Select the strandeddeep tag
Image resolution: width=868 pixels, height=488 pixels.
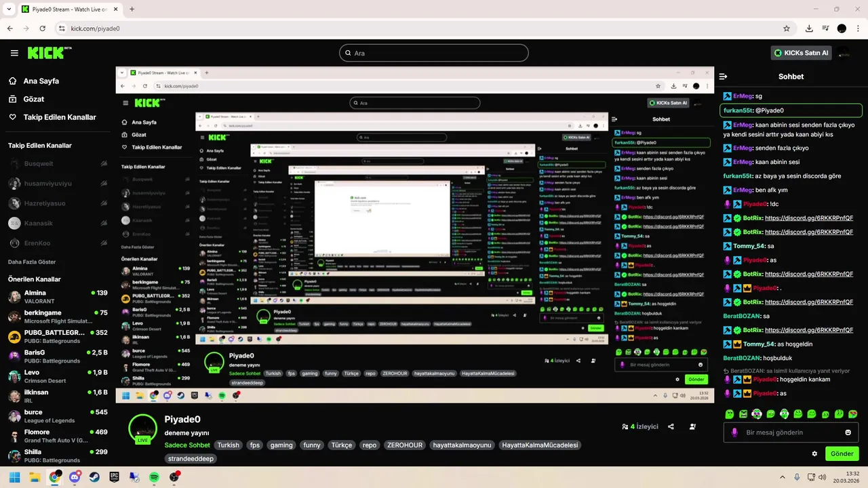click(x=190, y=459)
